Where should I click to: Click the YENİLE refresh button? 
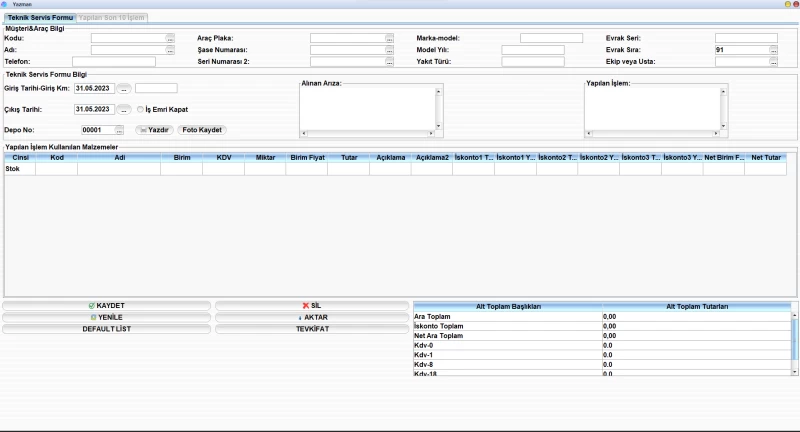pos(106,317)
